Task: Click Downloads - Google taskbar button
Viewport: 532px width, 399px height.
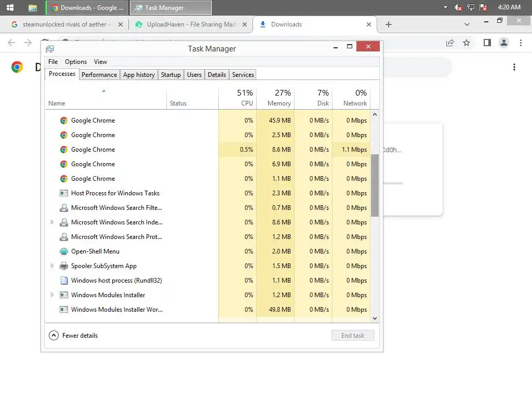Action: tap(87, 8)
